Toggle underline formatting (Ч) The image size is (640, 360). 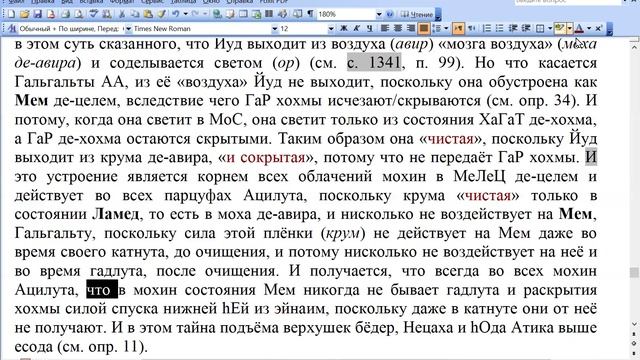tap(369, 28)
